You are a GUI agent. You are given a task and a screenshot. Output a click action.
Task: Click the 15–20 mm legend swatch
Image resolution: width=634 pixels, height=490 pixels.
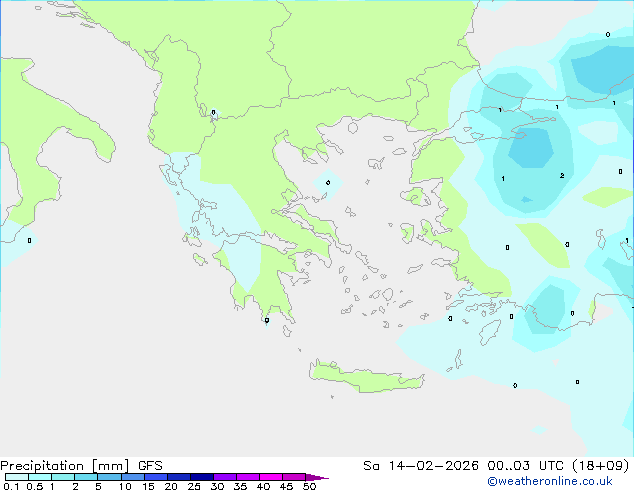[156, 477]
